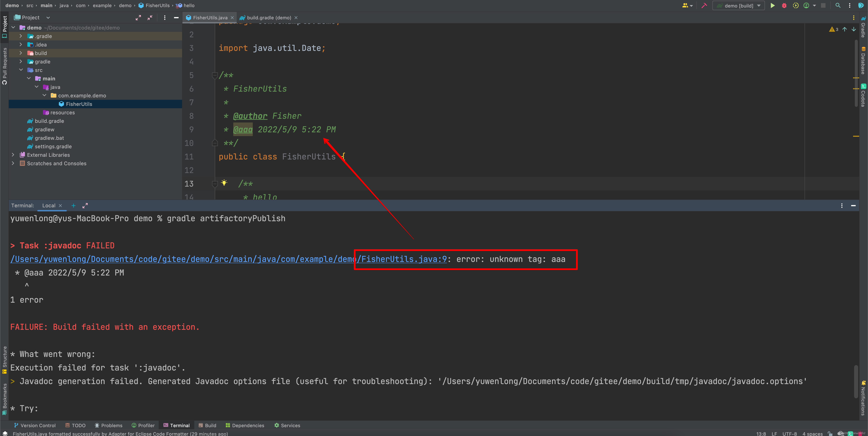Toggle the Structure tool window
The image size is (868, 436).
click(x=4, y=359)
